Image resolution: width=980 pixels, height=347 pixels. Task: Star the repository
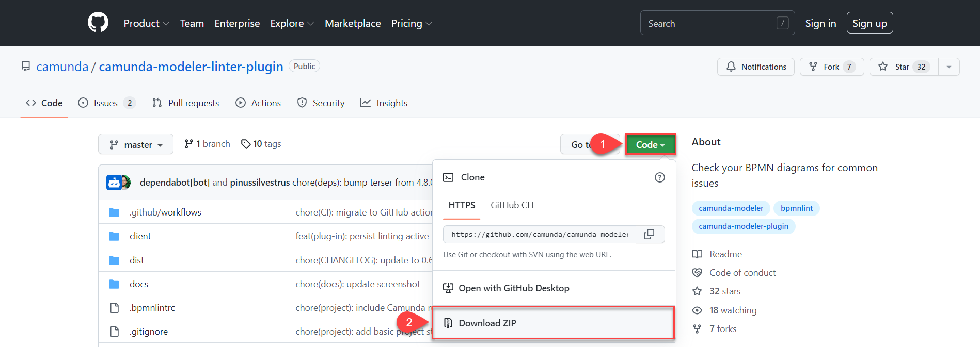pos(904,67)
